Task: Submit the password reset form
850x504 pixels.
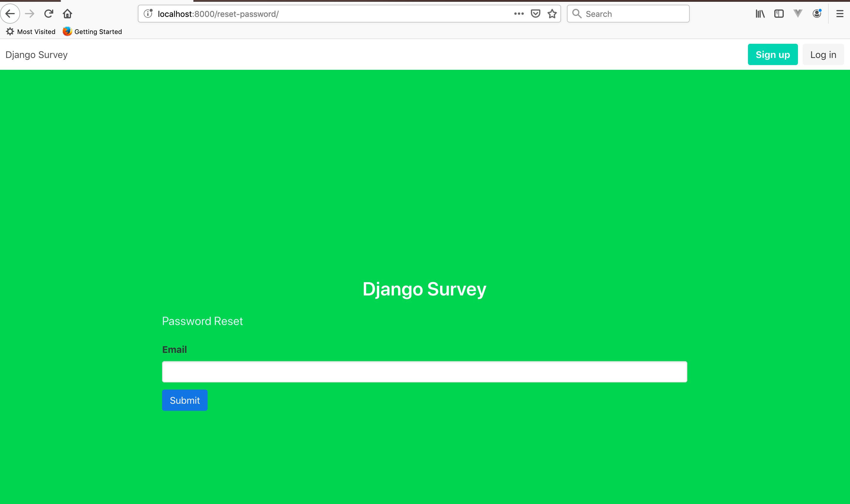Action: coord(184,400)
